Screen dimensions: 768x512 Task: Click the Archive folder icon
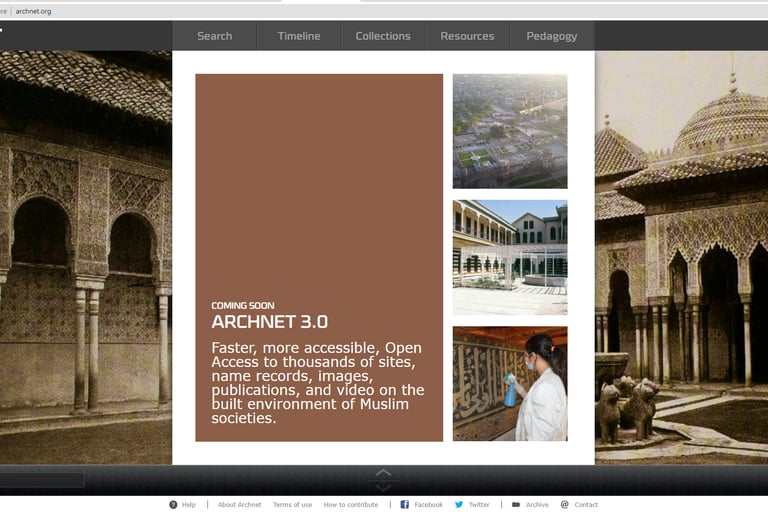coord(516,505)
